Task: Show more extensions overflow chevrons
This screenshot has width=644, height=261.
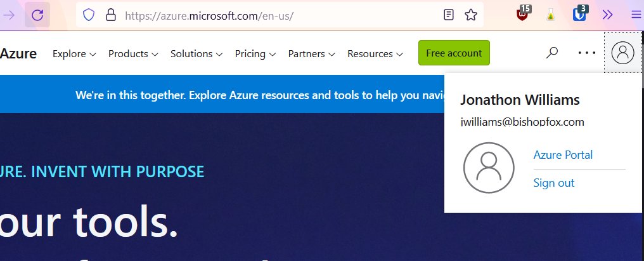Action: click(607, 15)
